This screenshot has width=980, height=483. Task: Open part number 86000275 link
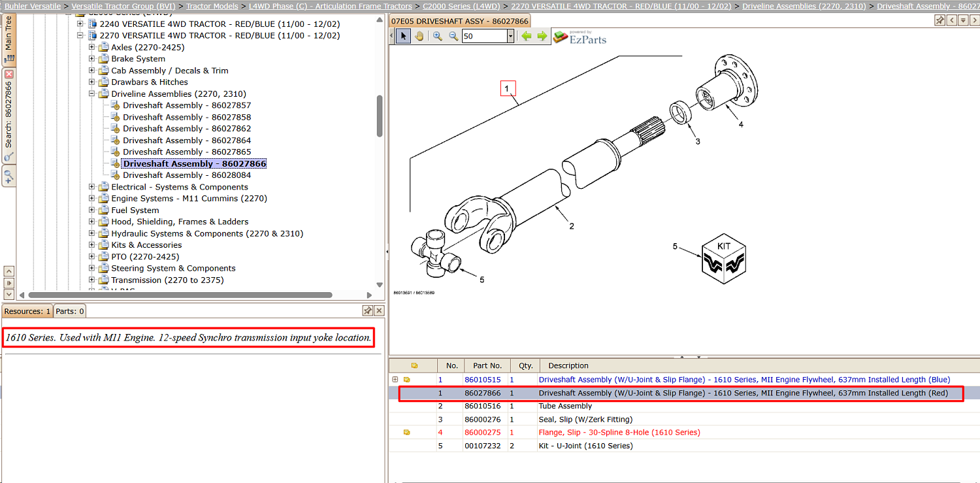tap(482, 432)
